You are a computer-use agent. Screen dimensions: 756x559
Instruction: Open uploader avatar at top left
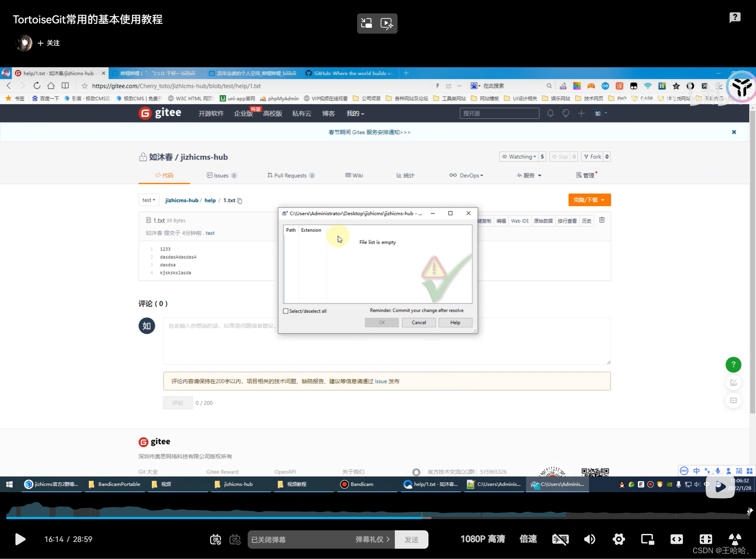coord(24,43)
